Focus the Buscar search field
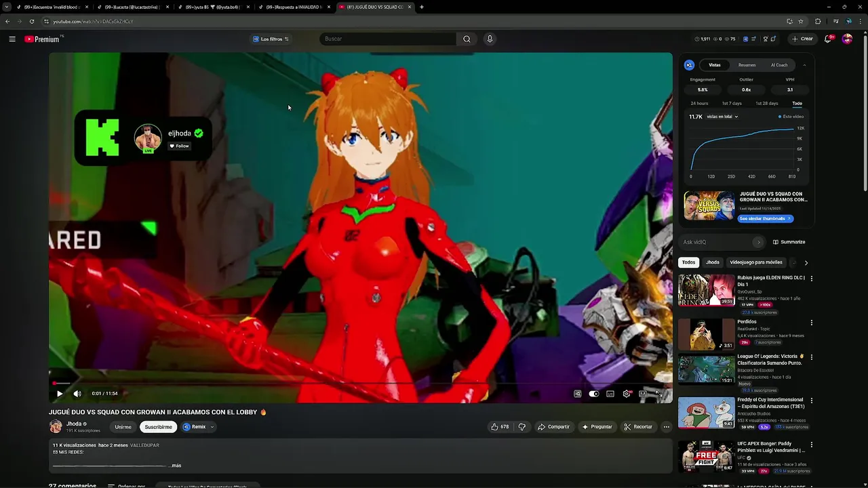Screen dimensions: 868x488 coord(388,39)
